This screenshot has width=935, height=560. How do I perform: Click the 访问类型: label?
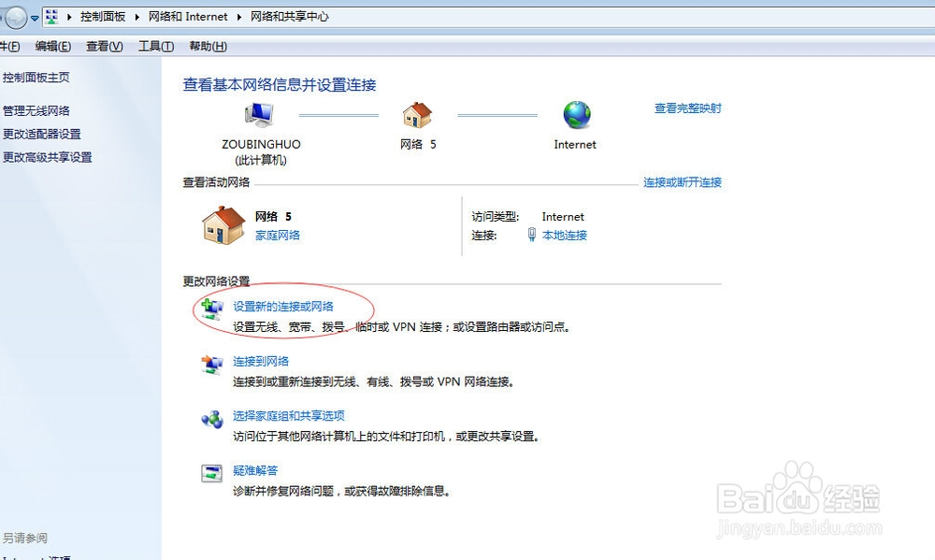click(496, 217)
